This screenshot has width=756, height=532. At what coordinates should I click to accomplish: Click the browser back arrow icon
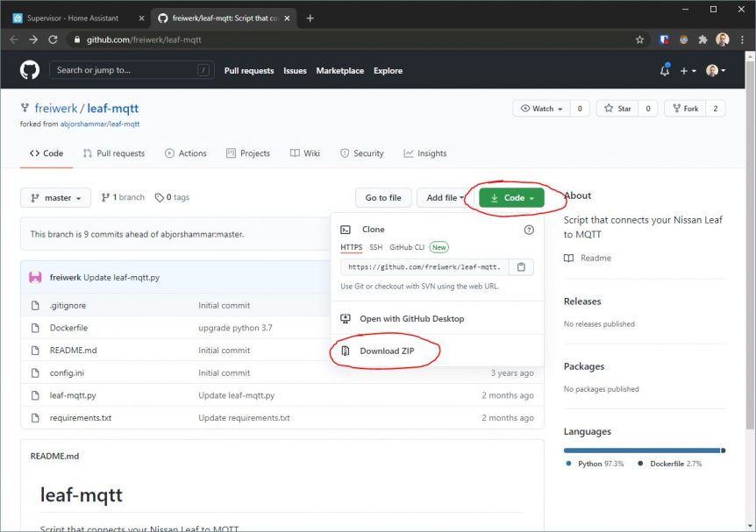pos(13,39)
